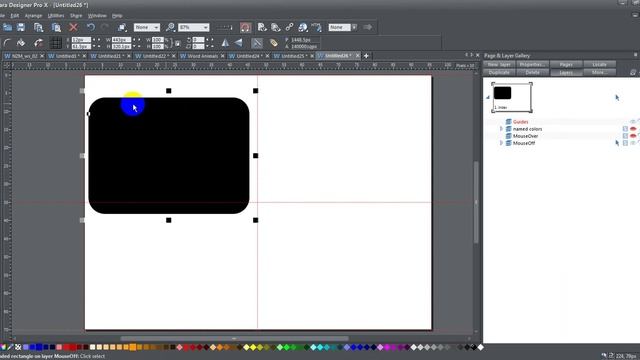This screenshot has width=640, height=360.
Task: Click the red X Delete icon
Action: point(73,27)
